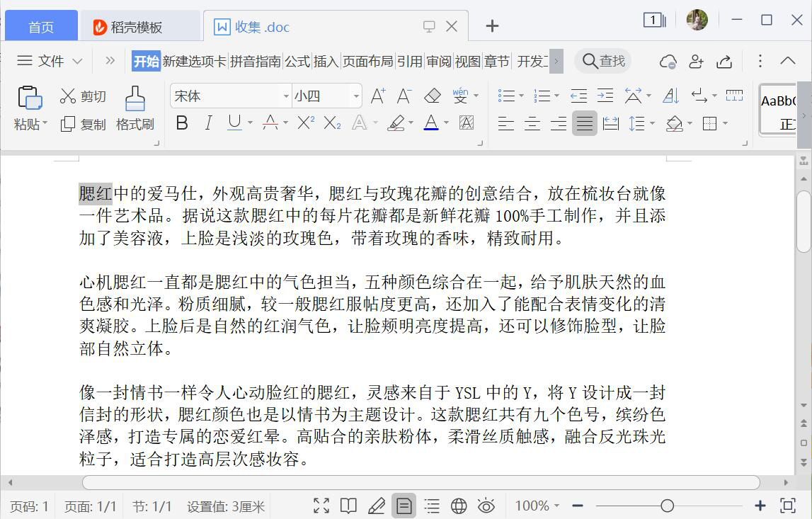
Task: Open the sort A-Z tool
Action: 670,96
